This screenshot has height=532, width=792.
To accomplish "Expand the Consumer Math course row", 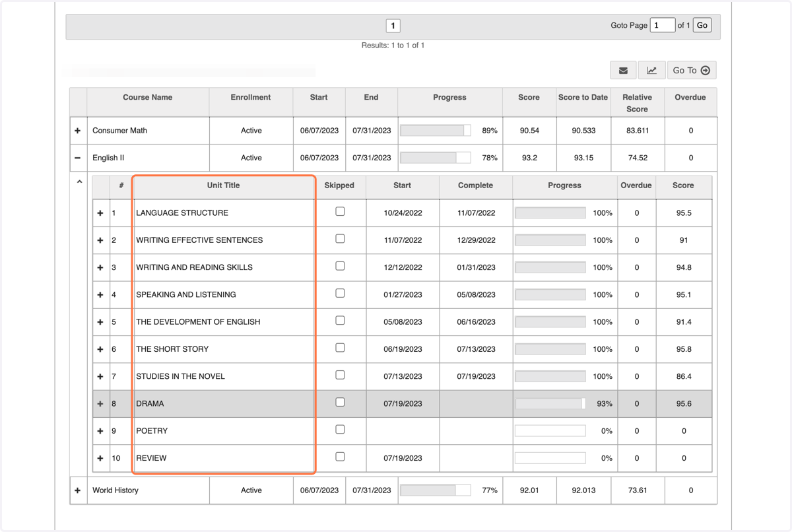I will [x=78, y=131].
